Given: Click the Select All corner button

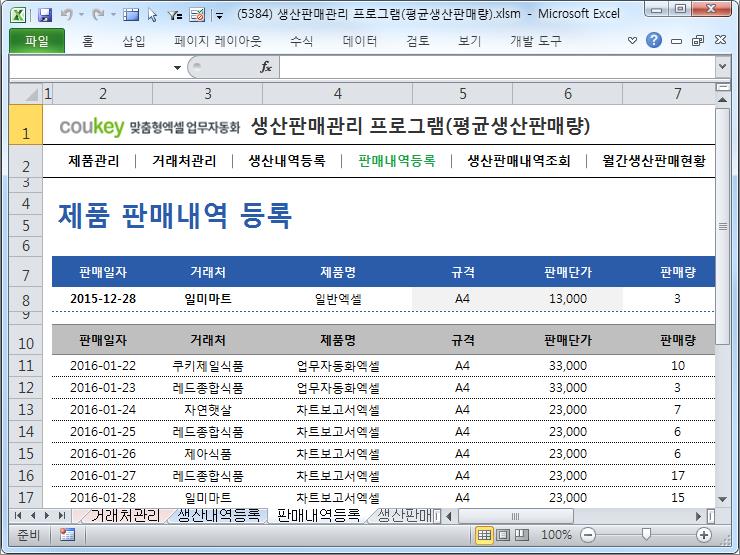Looking at the screenshot, I should (x=26, y=94).
